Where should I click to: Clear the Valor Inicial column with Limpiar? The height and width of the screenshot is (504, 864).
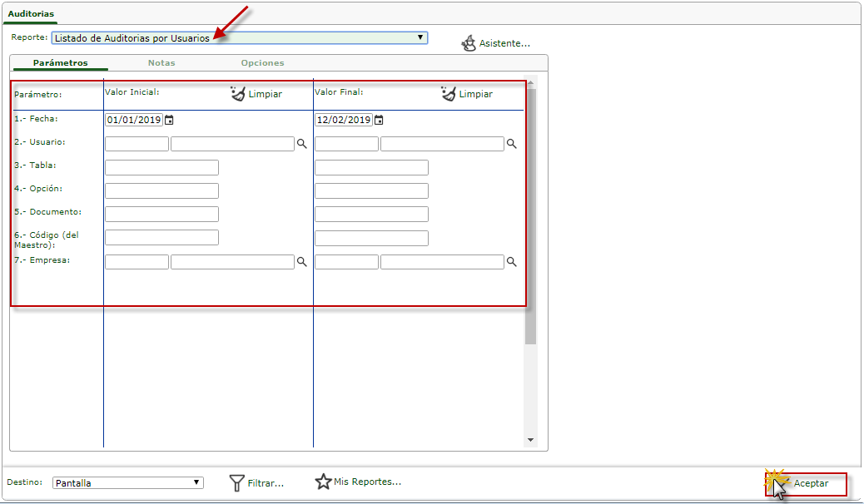(x=256, y=94)
